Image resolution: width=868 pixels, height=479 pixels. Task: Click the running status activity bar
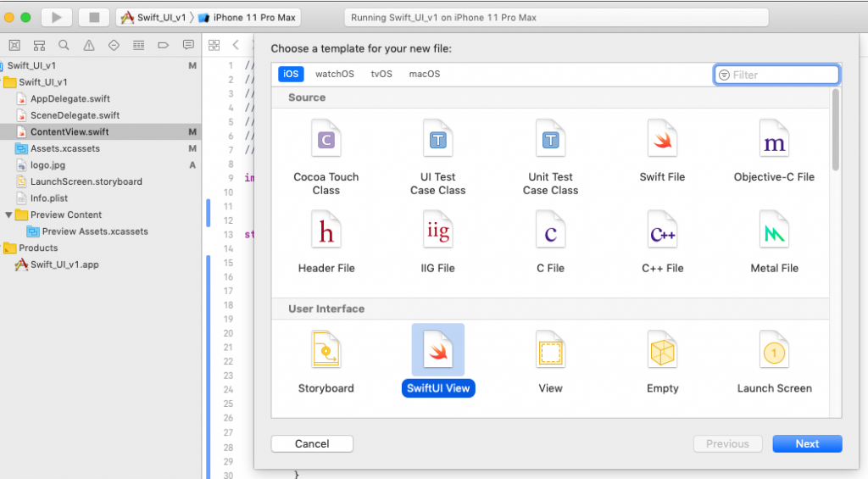point(556,17)
